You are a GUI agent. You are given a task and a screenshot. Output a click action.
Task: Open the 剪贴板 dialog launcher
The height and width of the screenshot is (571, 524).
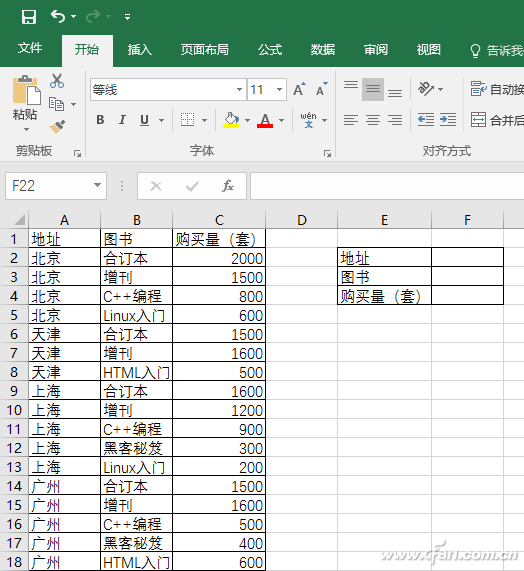(77, 153)
